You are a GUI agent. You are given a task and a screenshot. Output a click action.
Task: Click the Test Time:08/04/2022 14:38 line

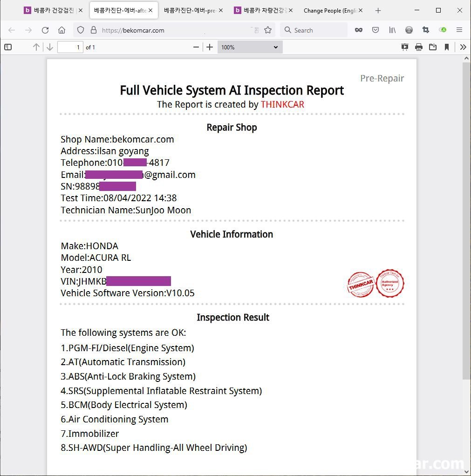point(119,198)
